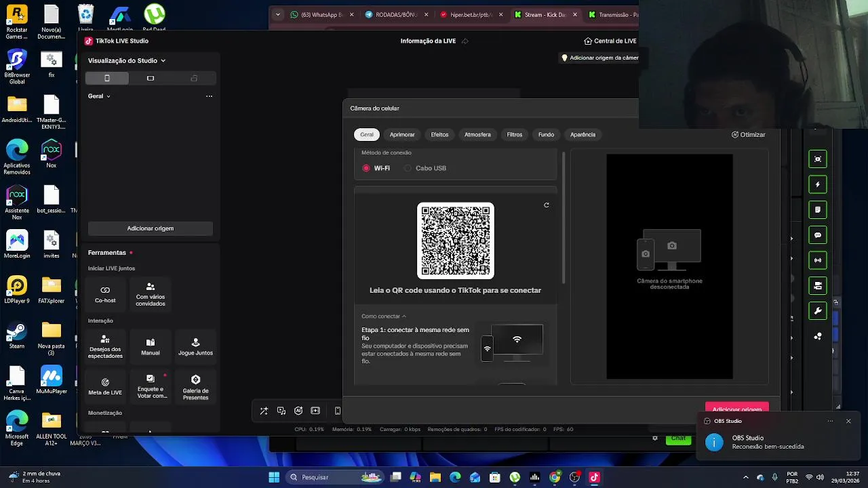Click the Informação da LIVE share icon

[465, 41]
